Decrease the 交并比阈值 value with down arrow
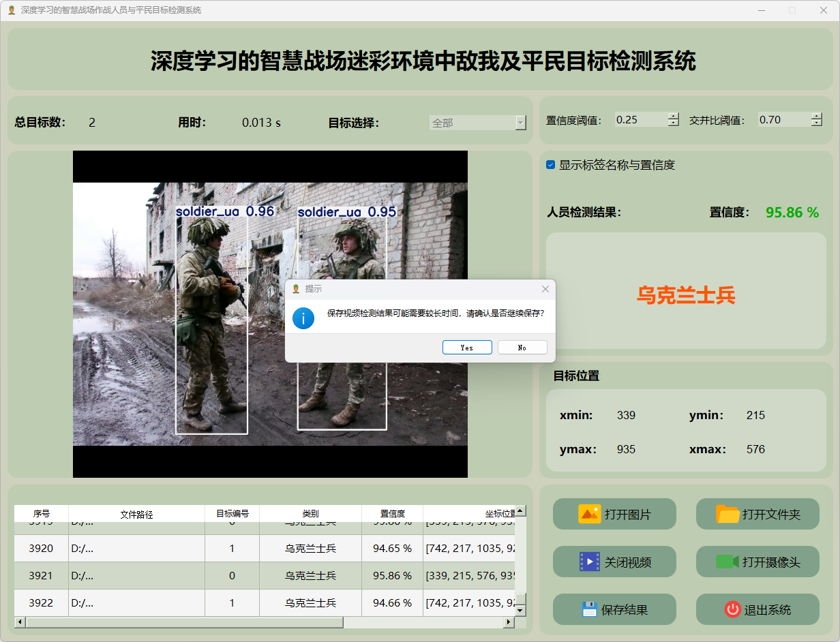 [816, 123]
